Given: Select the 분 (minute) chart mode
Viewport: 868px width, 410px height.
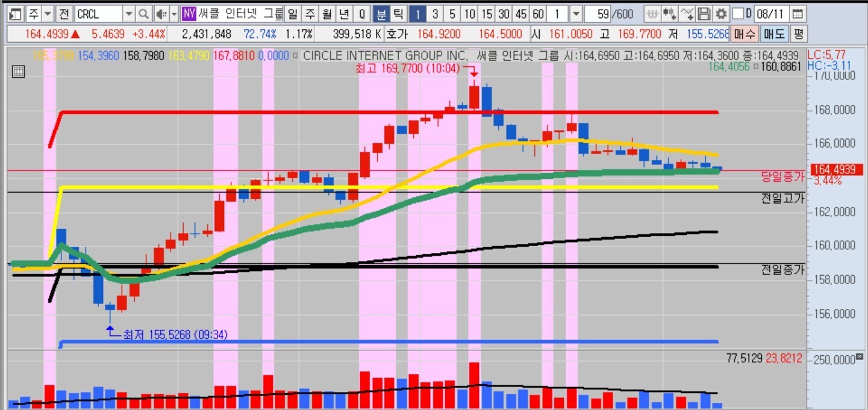Looking at the screenshot, I should point(381,13).
